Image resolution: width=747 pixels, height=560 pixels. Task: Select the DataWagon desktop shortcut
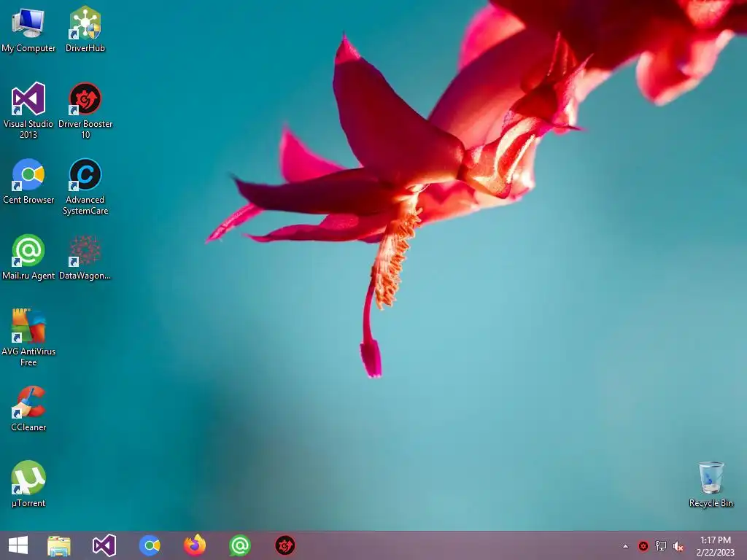[85, 257]
